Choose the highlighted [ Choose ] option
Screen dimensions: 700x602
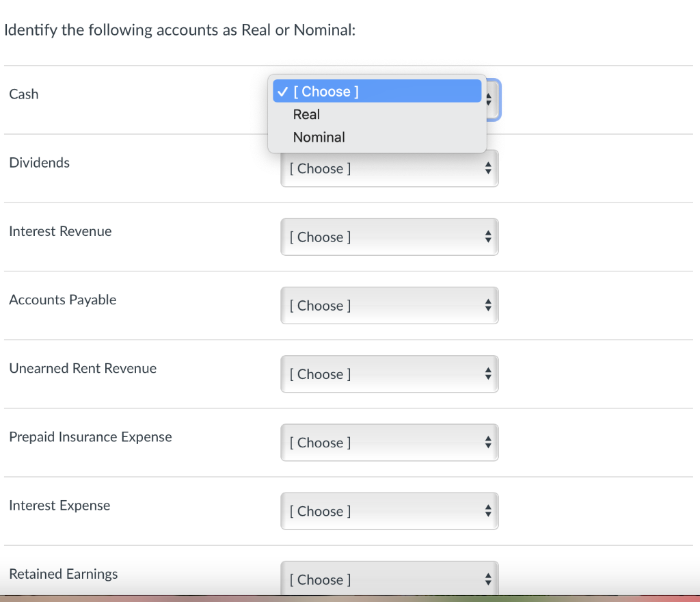pos(325,91)
